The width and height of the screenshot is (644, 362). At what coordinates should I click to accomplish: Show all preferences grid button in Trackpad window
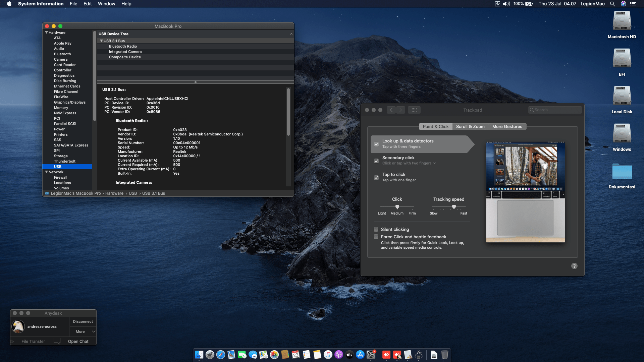(414, 110)
